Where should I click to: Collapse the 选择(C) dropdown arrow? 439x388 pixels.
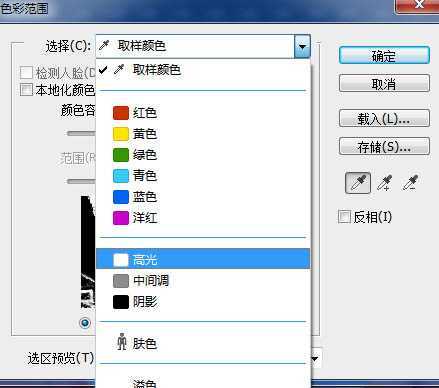(x=302, y=46)
